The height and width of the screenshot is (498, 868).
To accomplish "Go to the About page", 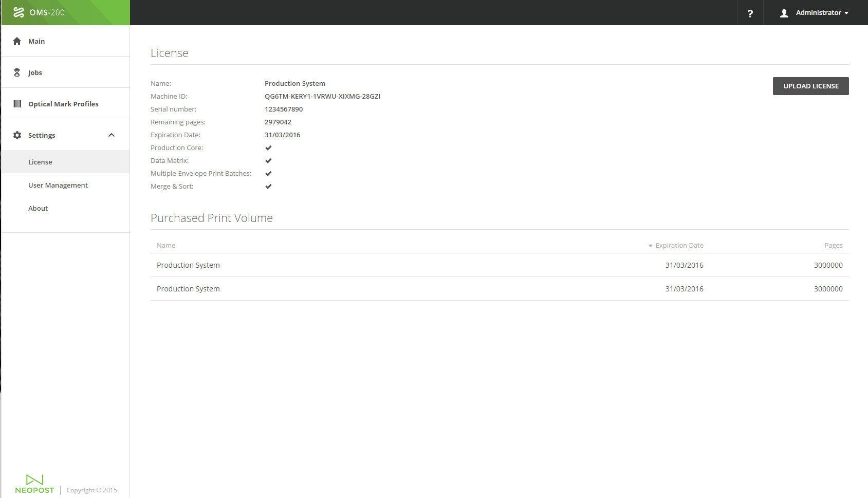I will coord(38,208).
